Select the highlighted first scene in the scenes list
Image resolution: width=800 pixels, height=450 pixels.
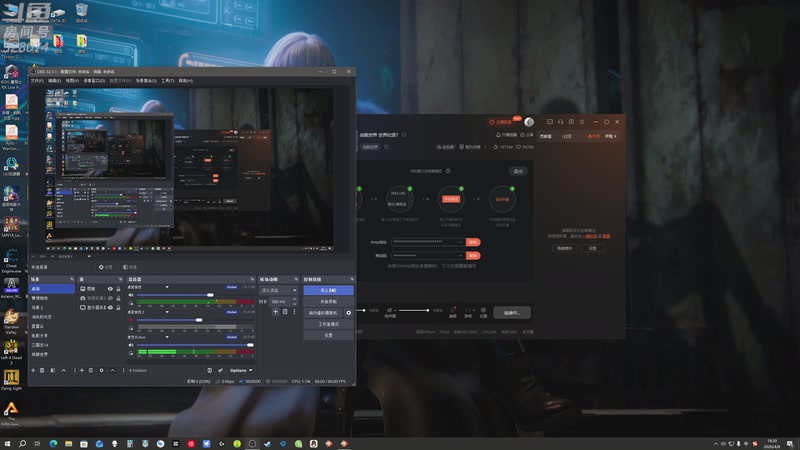(x=52, y=289)
